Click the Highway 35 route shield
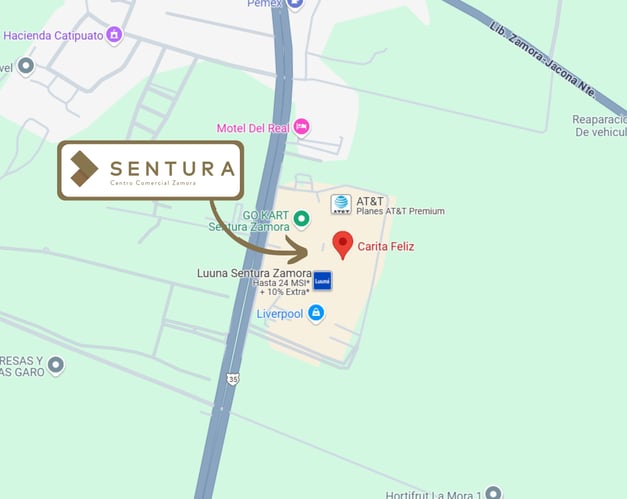The image size is (627, 499). (x=233, y=379)
